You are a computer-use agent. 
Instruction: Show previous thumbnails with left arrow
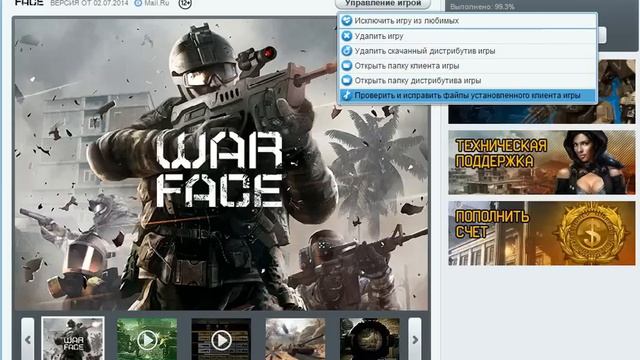click(28, 339)
